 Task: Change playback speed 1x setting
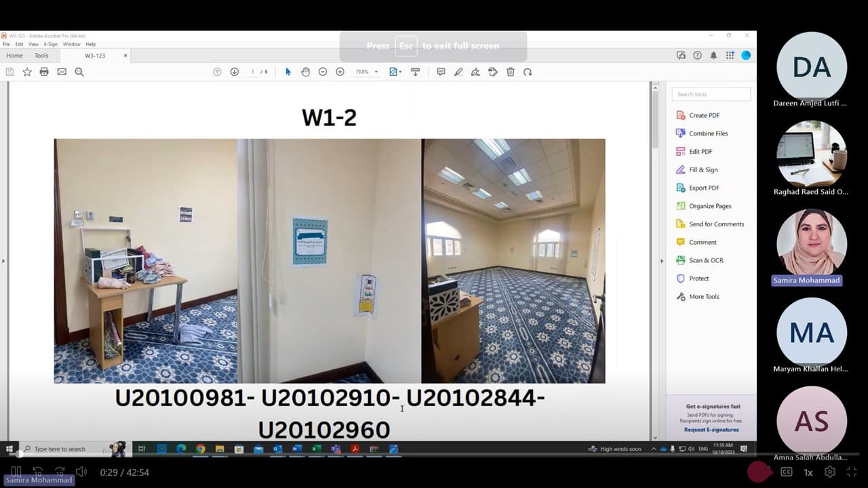pyautogui.click(x=808, y=472)
